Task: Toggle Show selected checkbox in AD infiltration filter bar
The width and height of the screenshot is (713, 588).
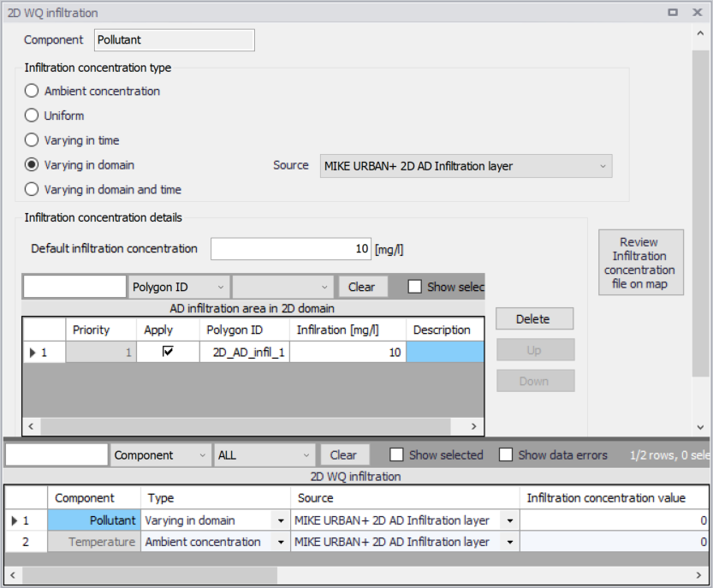Action: (x=414, y=287)
